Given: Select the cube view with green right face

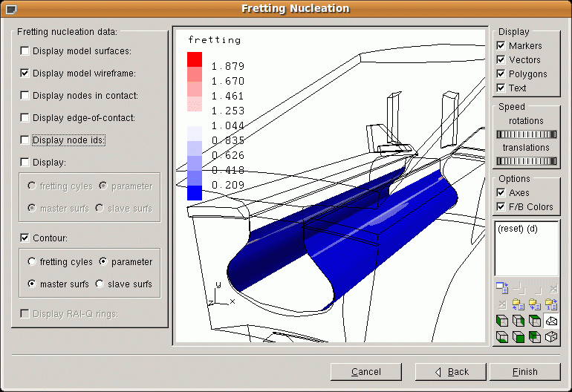Looking at the screenshot, I should coord(518,321).
